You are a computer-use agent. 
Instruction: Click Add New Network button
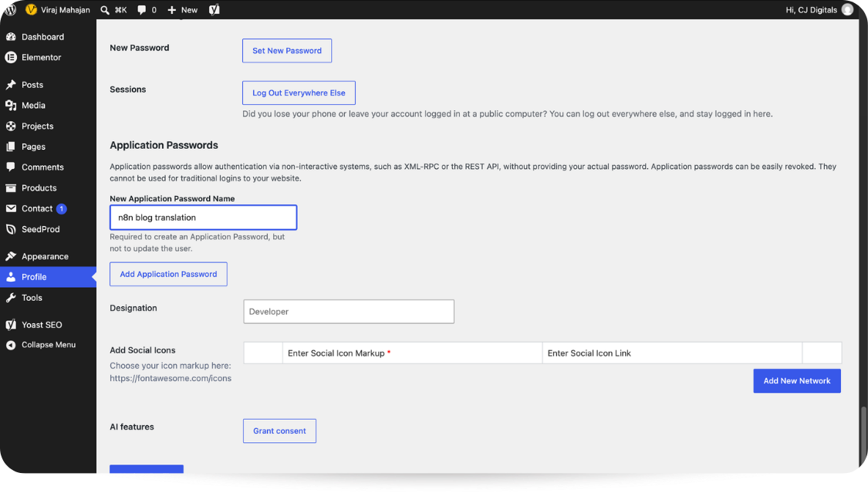(x=796, y=381)
